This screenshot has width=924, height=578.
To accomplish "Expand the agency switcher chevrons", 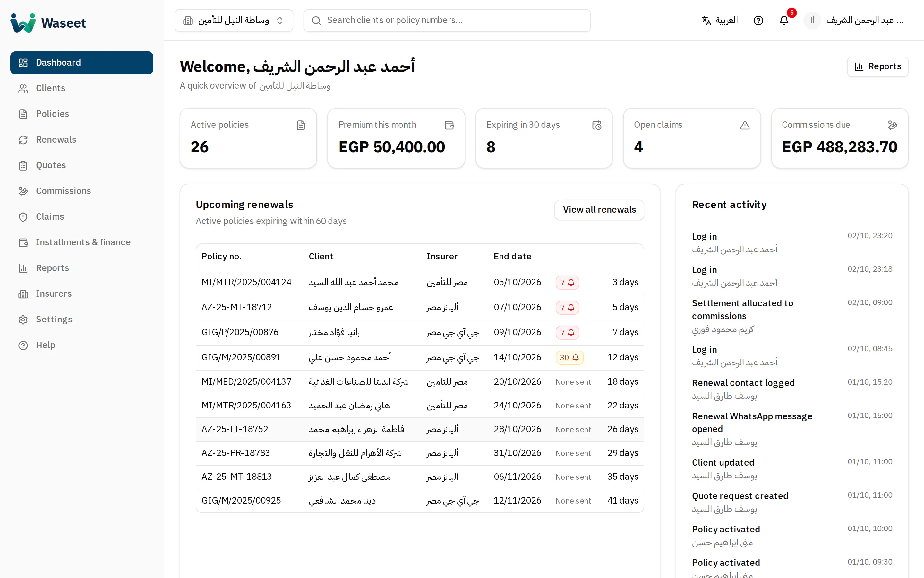I will (x=280, y=20).
